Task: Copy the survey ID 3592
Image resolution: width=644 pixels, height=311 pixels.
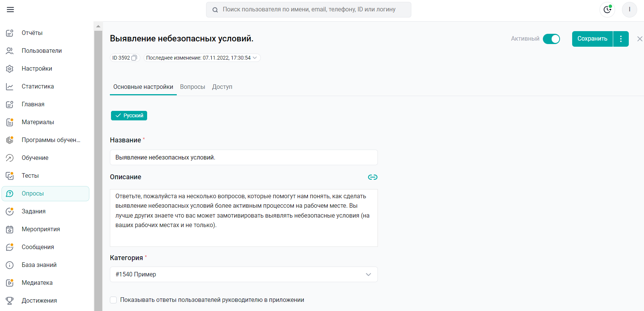Action: [134, 58]
